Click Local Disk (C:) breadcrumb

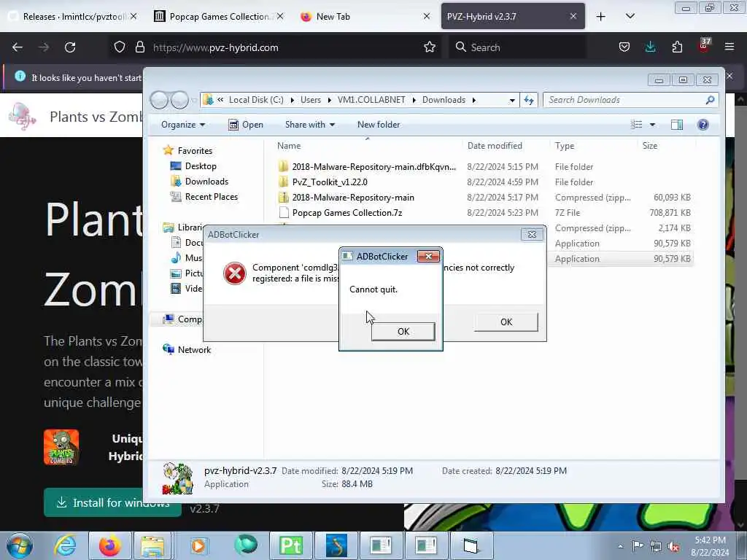[x=256, y=100]
